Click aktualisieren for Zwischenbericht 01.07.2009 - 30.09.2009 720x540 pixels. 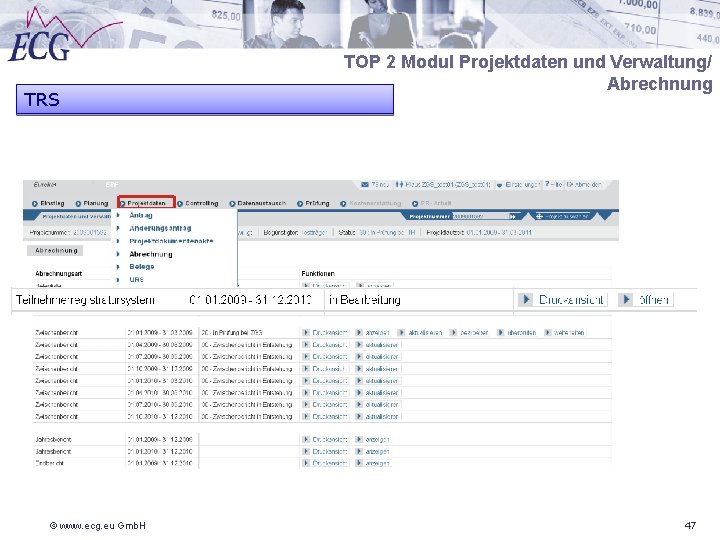(377, 356)
